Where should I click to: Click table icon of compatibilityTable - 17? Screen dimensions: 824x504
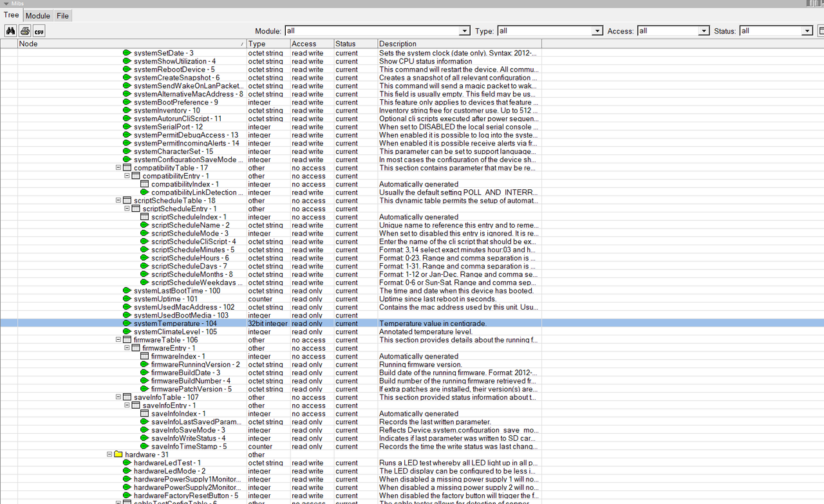(127, 168)
